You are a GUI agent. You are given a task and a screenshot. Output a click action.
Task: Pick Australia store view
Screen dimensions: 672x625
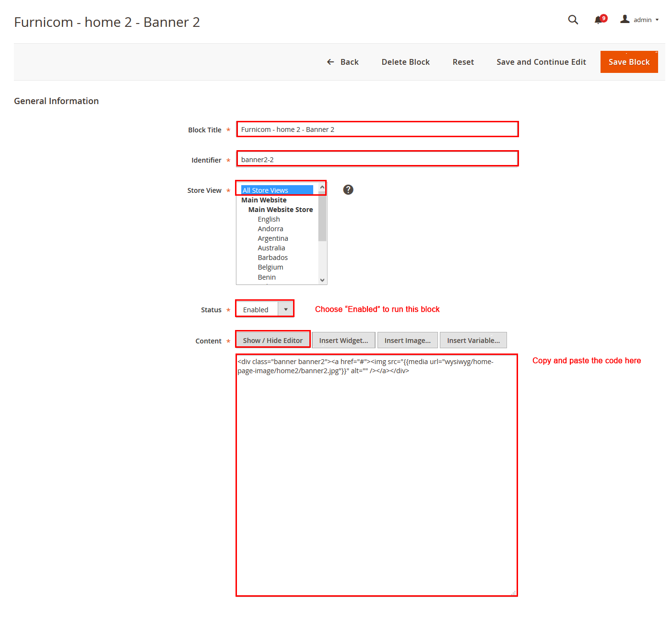[271, 248]
